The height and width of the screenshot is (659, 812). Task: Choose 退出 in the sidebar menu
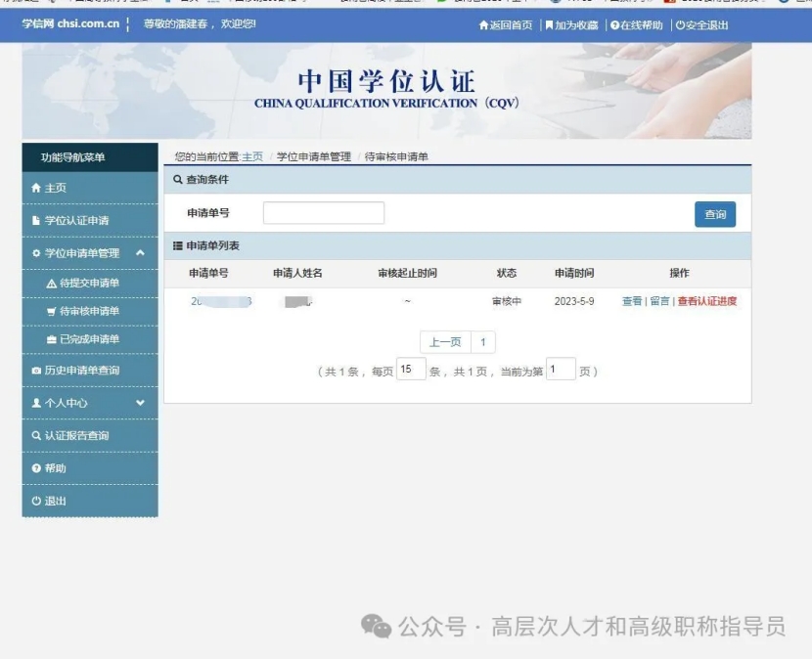[90, 501]
